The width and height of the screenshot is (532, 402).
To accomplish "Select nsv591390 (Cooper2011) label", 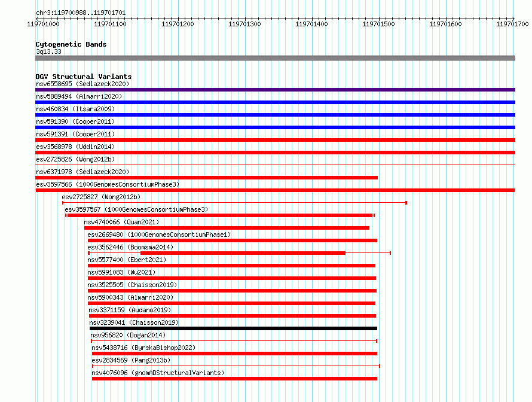I will point(75,121).
